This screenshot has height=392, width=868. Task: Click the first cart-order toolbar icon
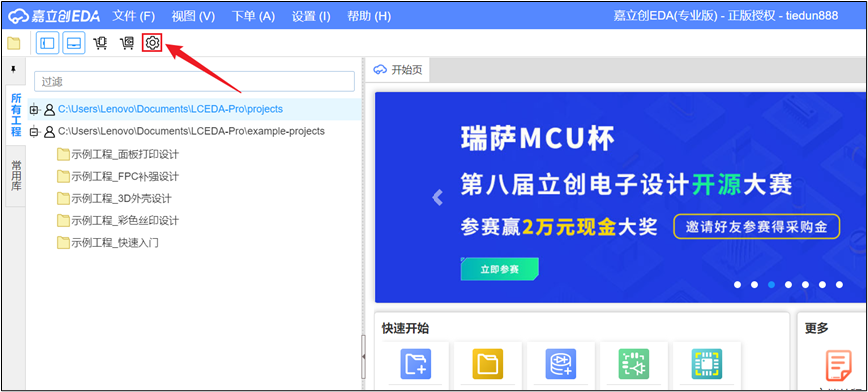(100, 43)
